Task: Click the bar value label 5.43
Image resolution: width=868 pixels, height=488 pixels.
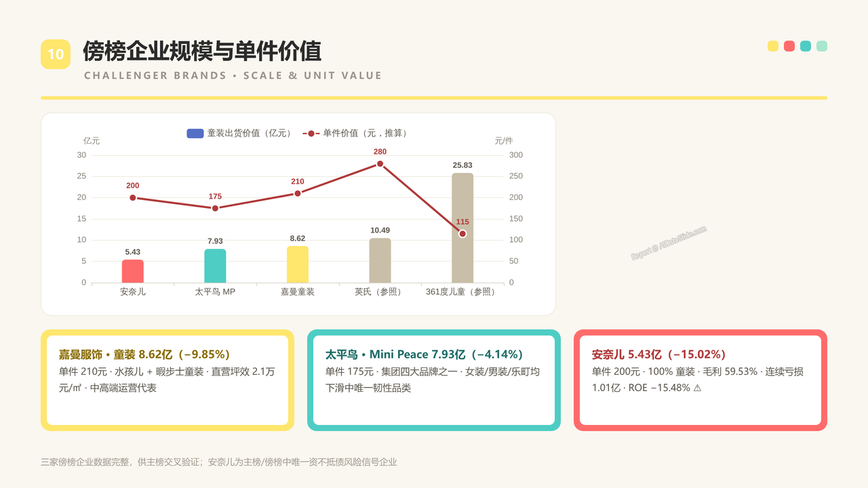Action: click(133, 252)
